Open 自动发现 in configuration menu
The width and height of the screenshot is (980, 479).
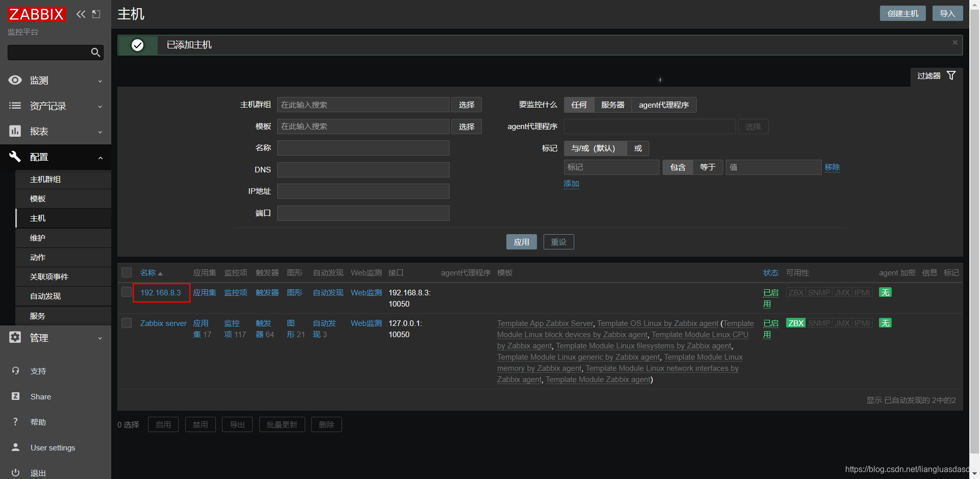[x=63, y=296]
